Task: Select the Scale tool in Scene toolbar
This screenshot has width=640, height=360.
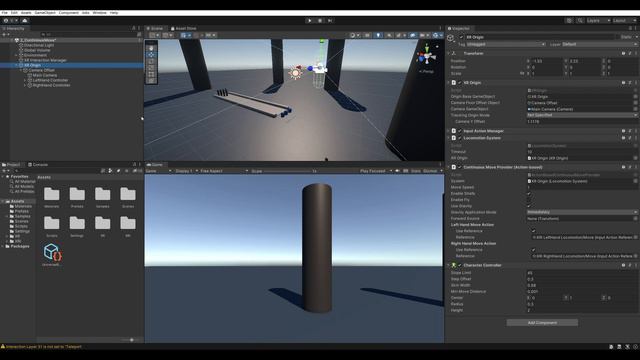Action: (151, 68)
